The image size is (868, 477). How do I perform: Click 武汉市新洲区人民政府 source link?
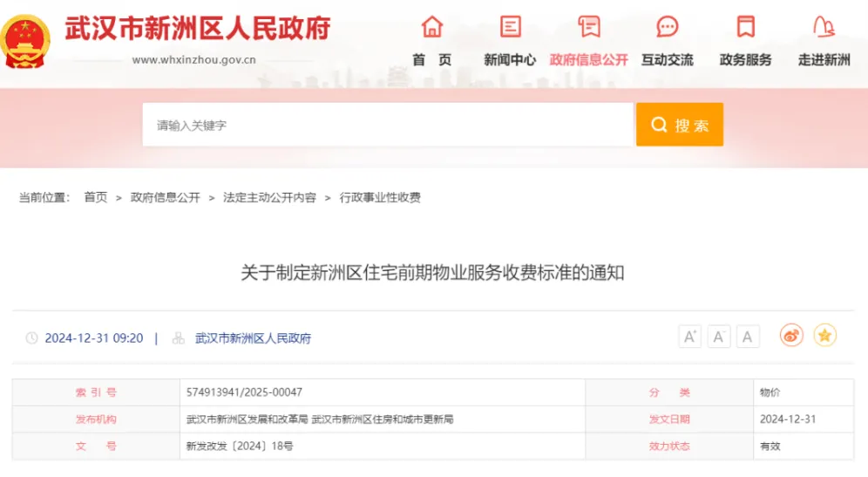click(253, 338)
